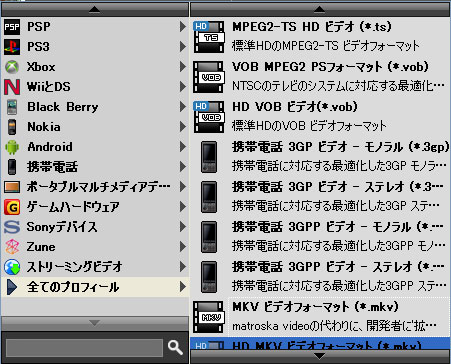The width and height of the screenshot is (451, 364).
Task: Select MKV ビデオフォーマット (*.mkv) profile
Action: (x=320, y=317)
